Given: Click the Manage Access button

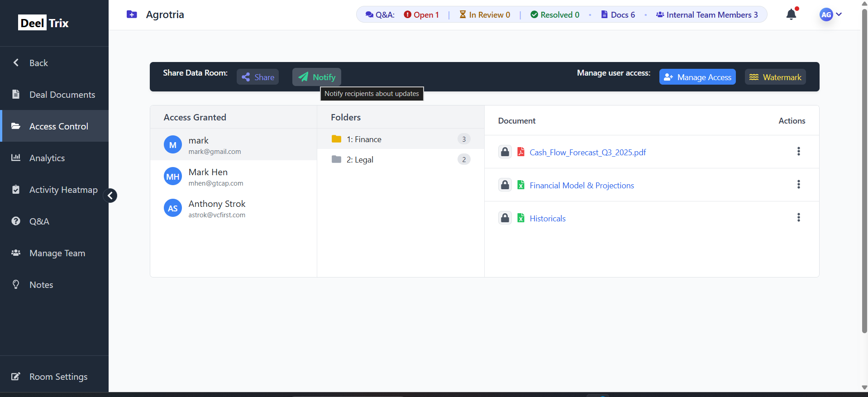Looking at the screenshot, I should click(697, 77).
